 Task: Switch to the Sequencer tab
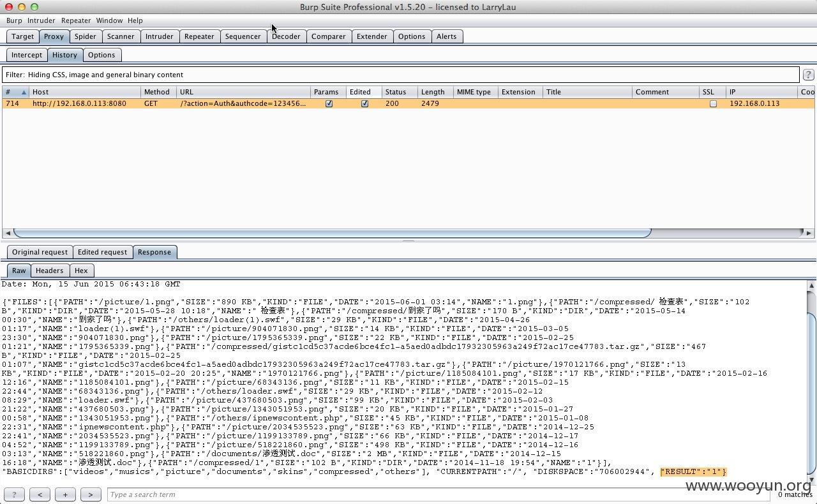click(x=243, y=36)
